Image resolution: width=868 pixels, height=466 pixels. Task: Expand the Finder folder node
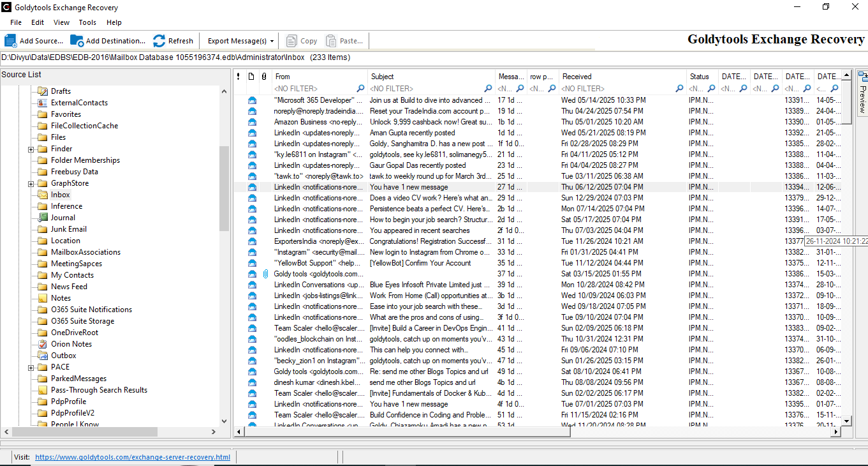click(x=31, y=149)
